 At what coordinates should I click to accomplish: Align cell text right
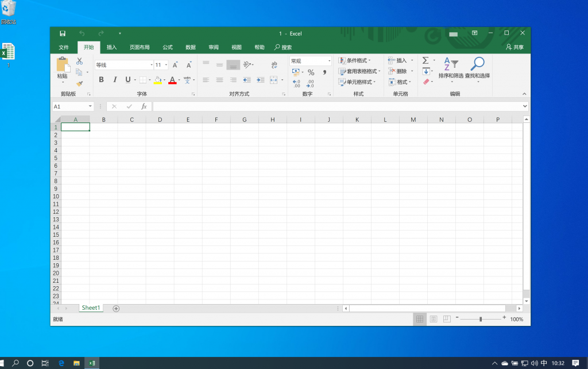point(233,79)
